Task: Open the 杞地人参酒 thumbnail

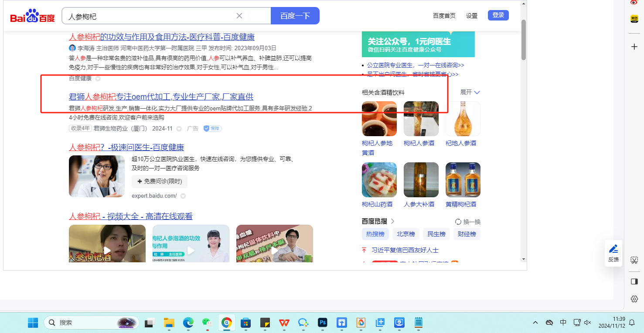Action: (463, 119)
